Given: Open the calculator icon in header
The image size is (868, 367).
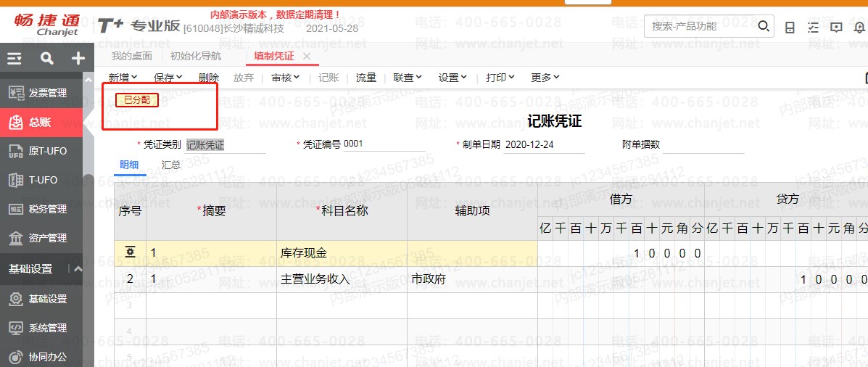Looking at the screenshot, I should [790, 27].
